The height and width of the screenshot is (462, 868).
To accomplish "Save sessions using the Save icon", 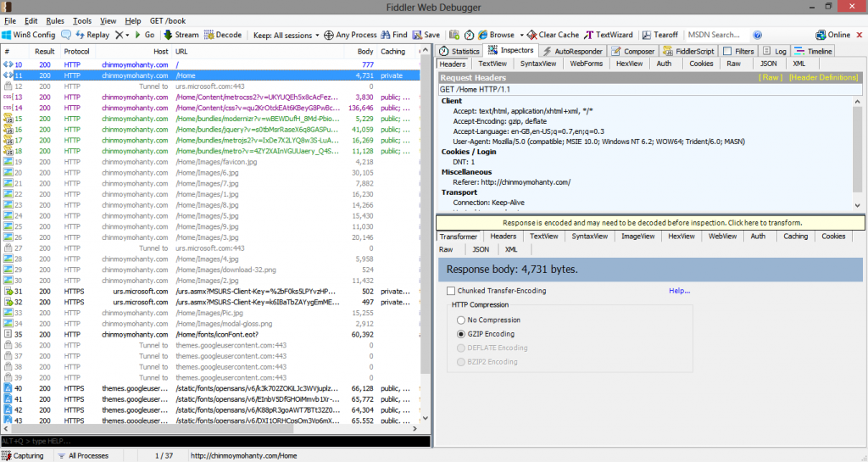I will 426,35.
